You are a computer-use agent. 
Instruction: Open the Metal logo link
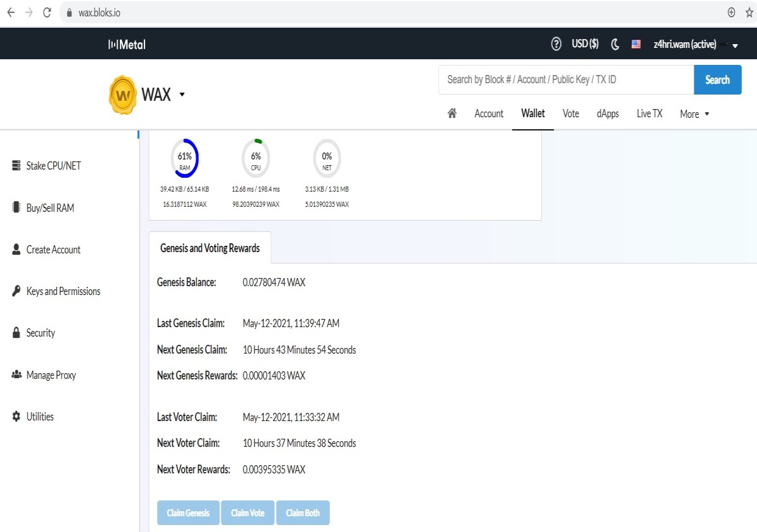pyautogui.click(x=127, y=44)
